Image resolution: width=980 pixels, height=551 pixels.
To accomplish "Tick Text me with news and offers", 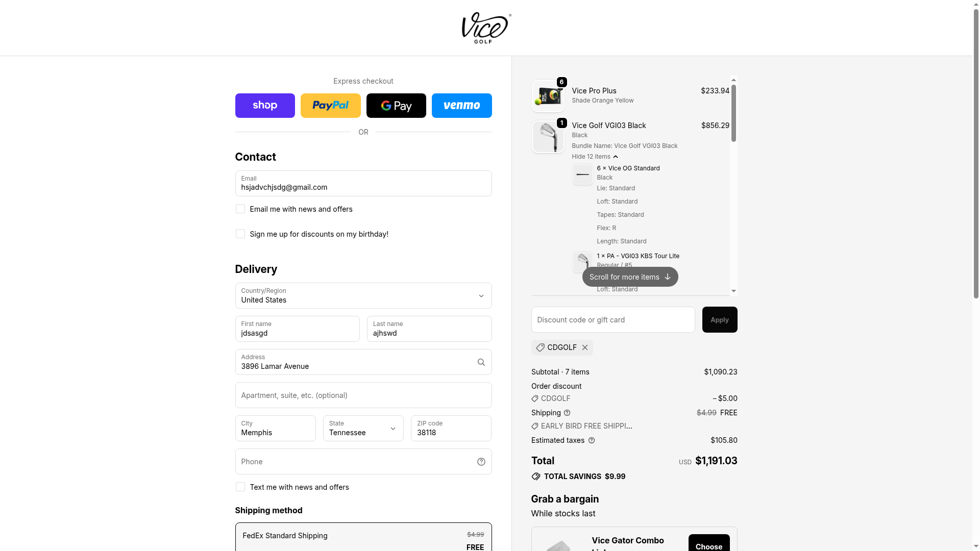I will 240,487.
